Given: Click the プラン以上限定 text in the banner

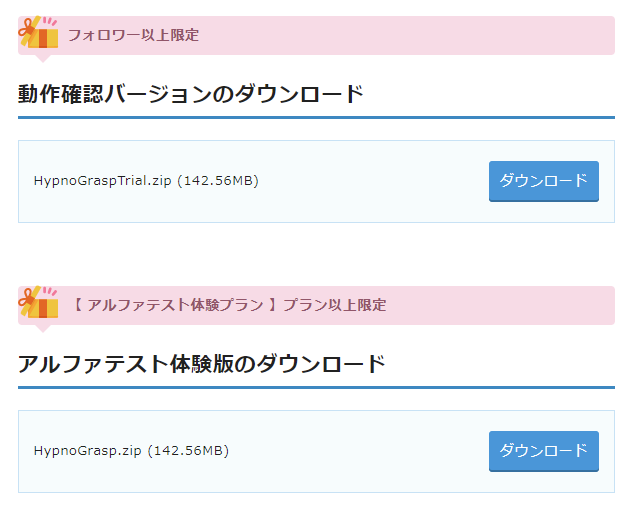Looking at the screenshot, I should pos(334,305).
